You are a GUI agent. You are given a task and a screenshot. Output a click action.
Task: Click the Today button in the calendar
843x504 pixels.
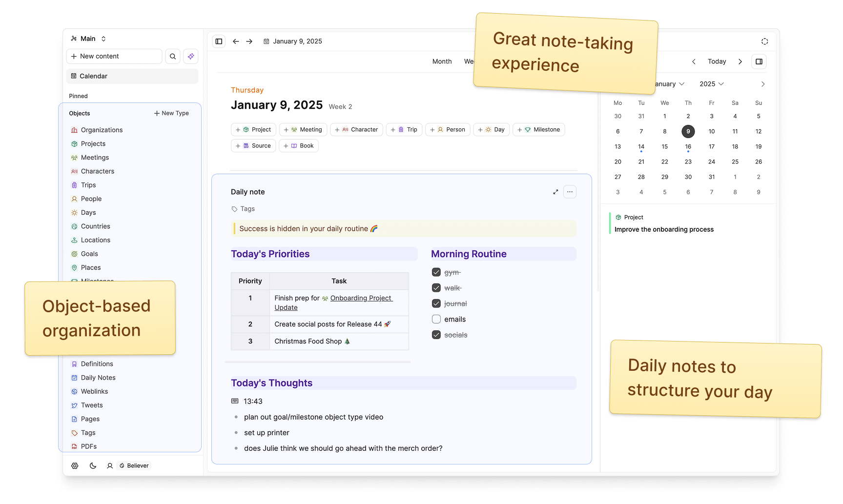coord(716,61)
